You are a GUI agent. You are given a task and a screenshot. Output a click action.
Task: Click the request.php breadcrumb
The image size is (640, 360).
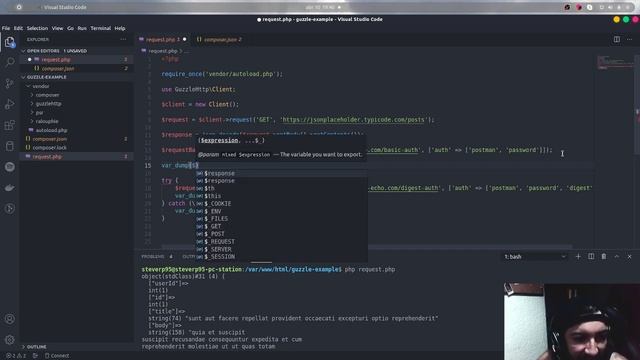pos(162,51)
